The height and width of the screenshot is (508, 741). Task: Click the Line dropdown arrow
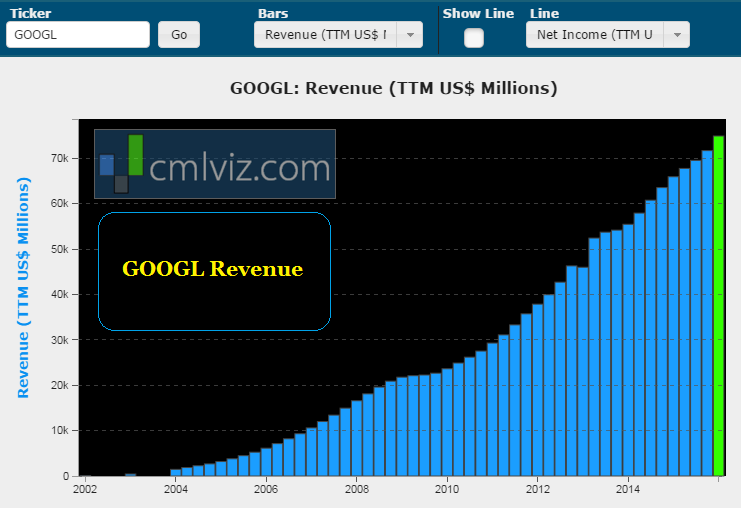pyautogui.click(x=677, y=34)
